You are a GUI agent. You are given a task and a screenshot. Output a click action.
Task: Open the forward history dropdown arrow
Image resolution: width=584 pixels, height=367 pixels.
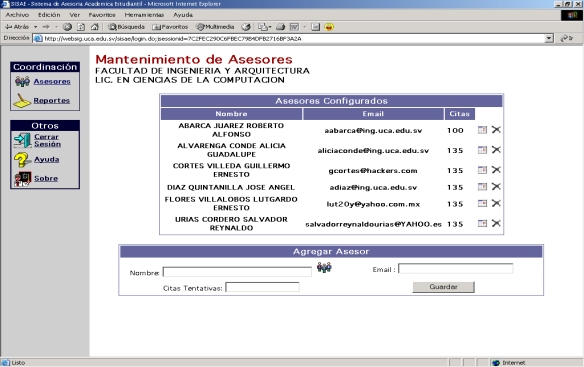click(x=56, y=27)
